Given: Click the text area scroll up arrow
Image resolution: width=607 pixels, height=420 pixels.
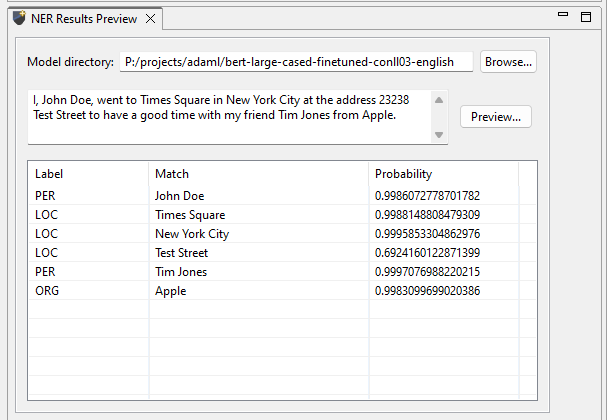Looking at the screenshot, I should coord(439,99).
